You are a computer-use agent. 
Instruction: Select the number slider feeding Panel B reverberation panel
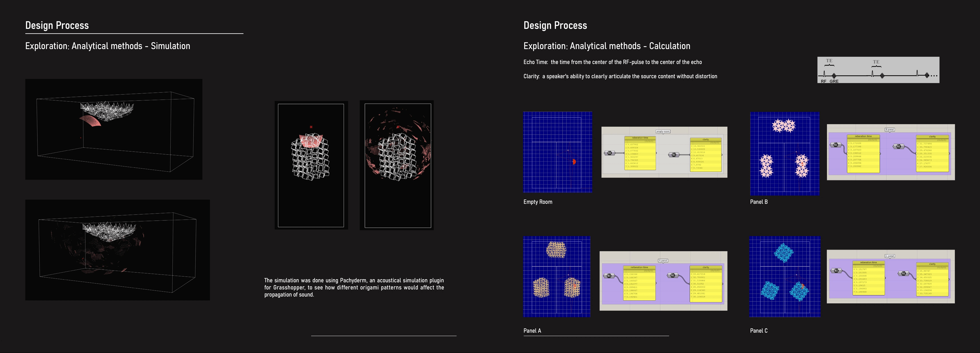pos(835,145)
